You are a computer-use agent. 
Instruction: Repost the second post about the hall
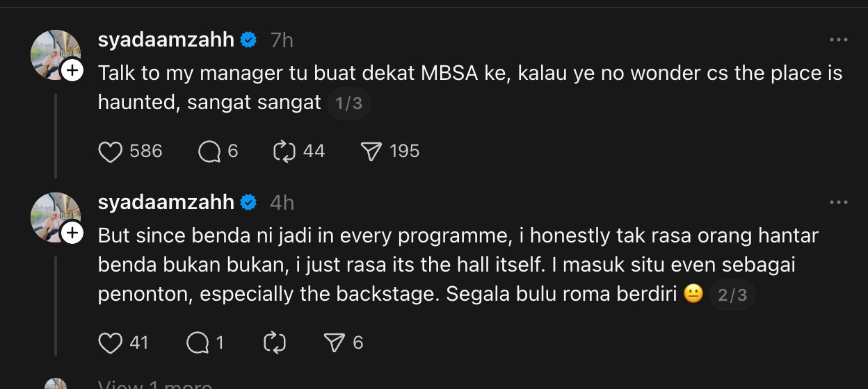pyautogui.click(x=275, y=342)
